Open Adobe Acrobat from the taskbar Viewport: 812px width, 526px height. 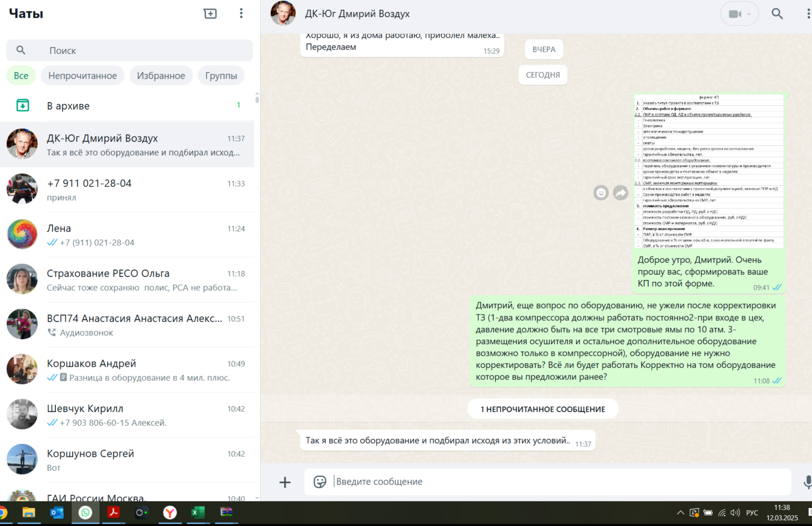click(x=113, y=513)
